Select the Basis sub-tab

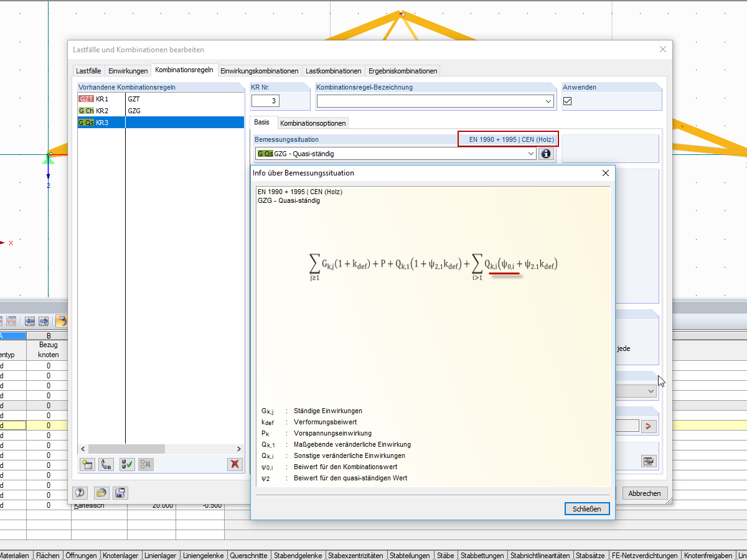(262, 123)
